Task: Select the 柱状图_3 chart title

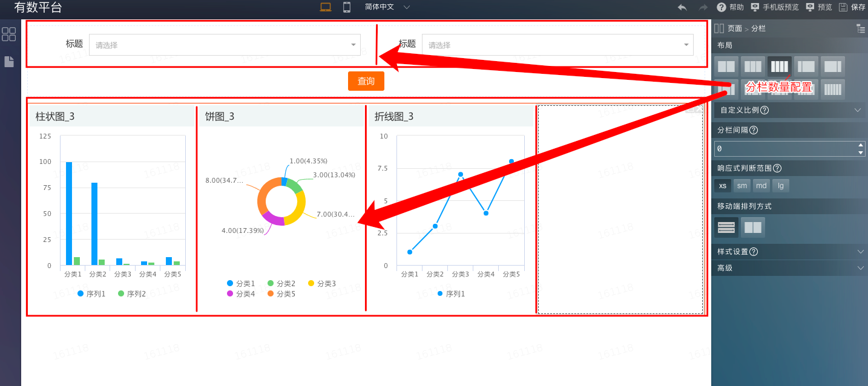Action: pyautogui.click(x=55, y=117)
